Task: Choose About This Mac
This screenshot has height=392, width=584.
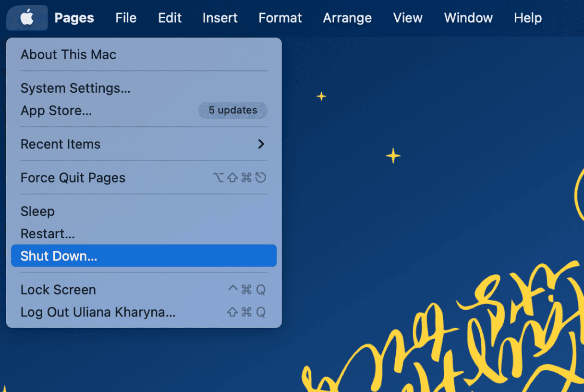Action: [x=144, y=55]
